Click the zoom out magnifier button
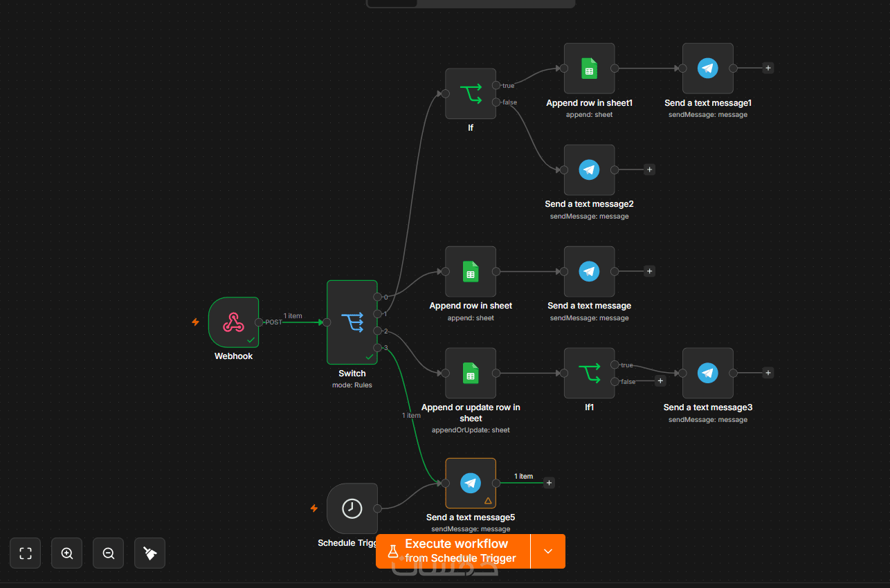Image resolution: width=890 pixels, height=588 pixels. coord(109,553)
